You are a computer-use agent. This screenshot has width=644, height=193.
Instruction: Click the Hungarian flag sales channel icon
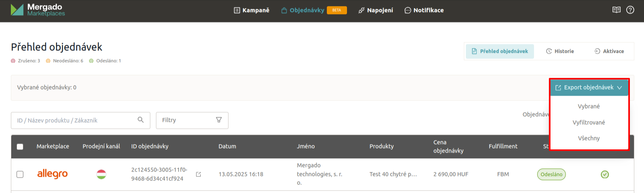tap(101, 174)
